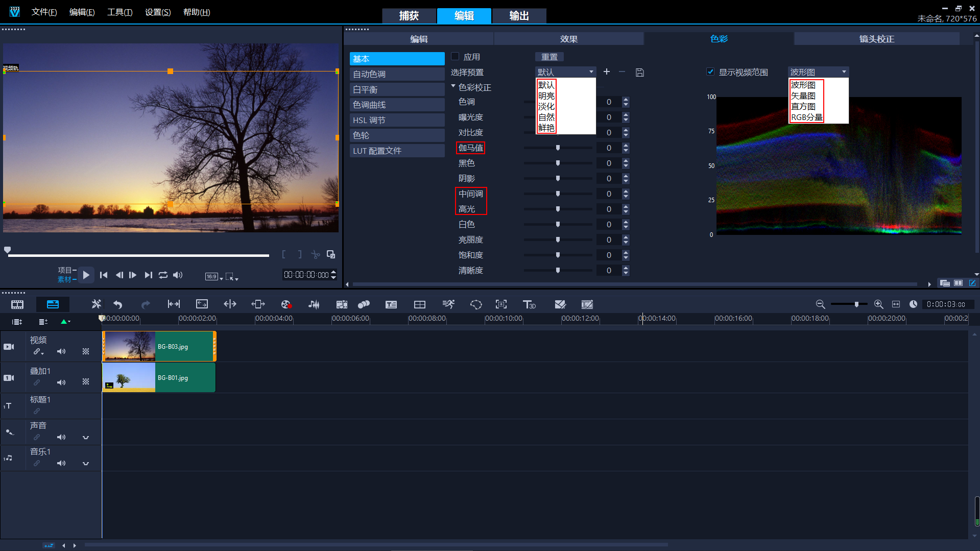Choose RGB分量 from the scope list
Image resolution: width=980 pixels, height=551 pixels.
click(806, 117)
